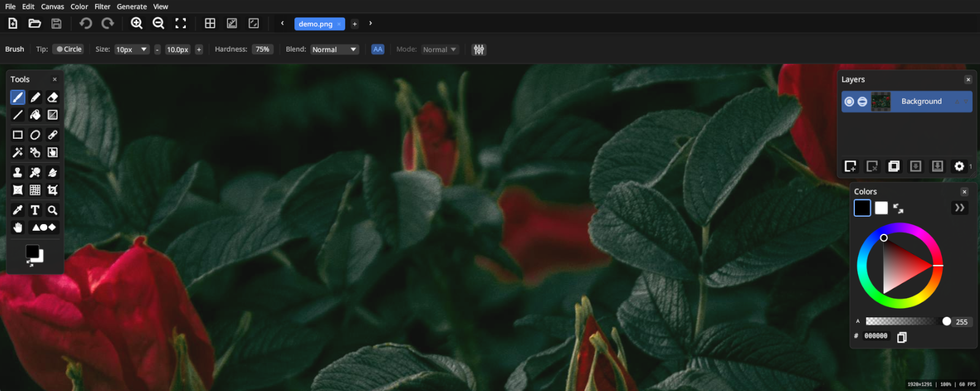Duplicate the current layer
Screen dimensions: 980x391
coord(894,166)
